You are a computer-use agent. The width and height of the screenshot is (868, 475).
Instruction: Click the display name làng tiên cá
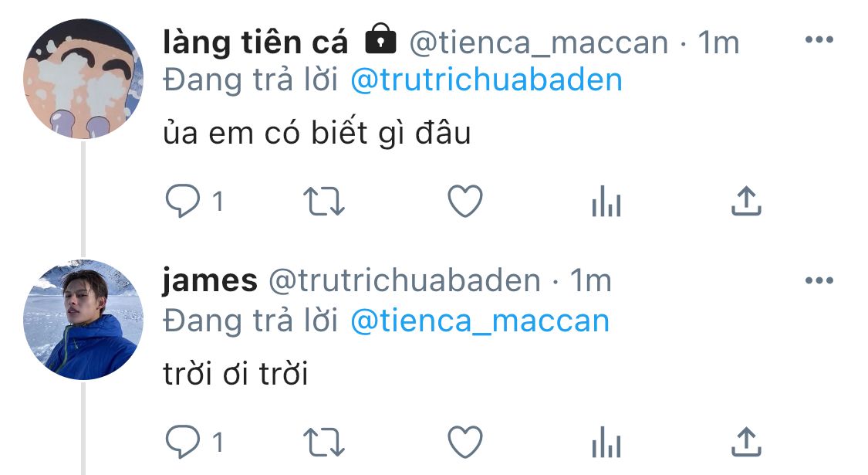(x=255, y=43)
